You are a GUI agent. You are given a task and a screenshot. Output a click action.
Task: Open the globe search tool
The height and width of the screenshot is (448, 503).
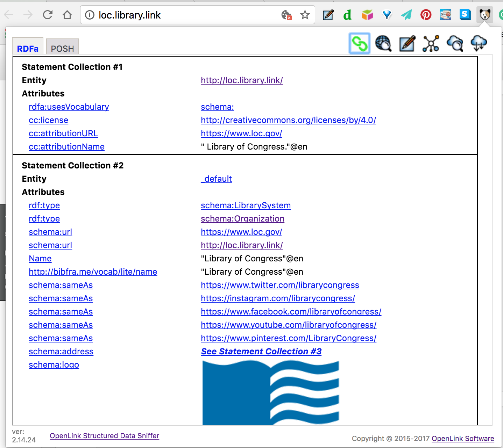click(x=383, y=43)
